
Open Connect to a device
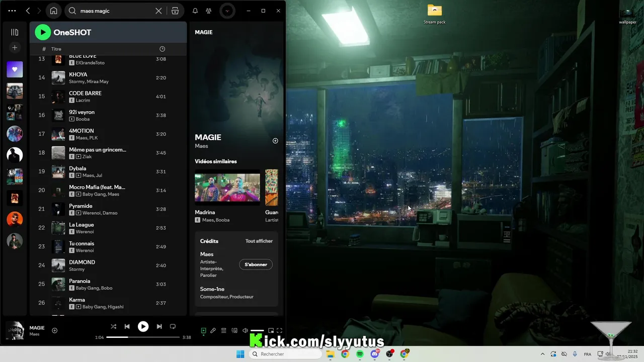(234, 330)
